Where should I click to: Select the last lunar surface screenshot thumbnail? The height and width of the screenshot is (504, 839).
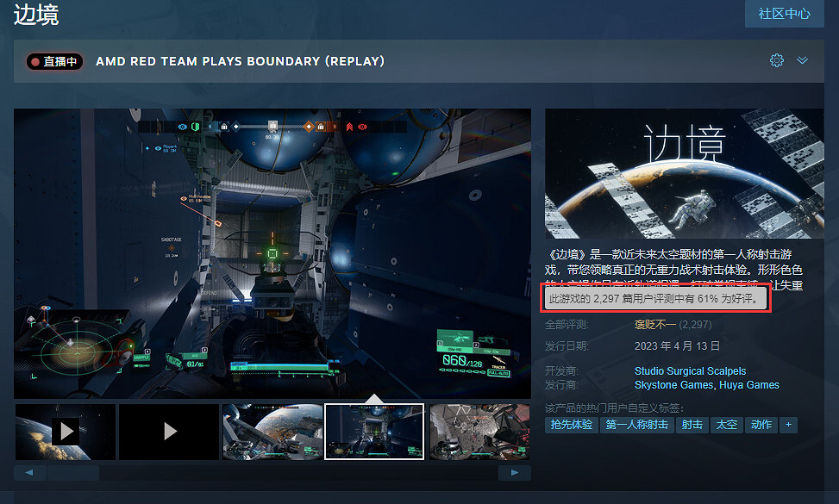pyautogui.click(x=479, y=431)
